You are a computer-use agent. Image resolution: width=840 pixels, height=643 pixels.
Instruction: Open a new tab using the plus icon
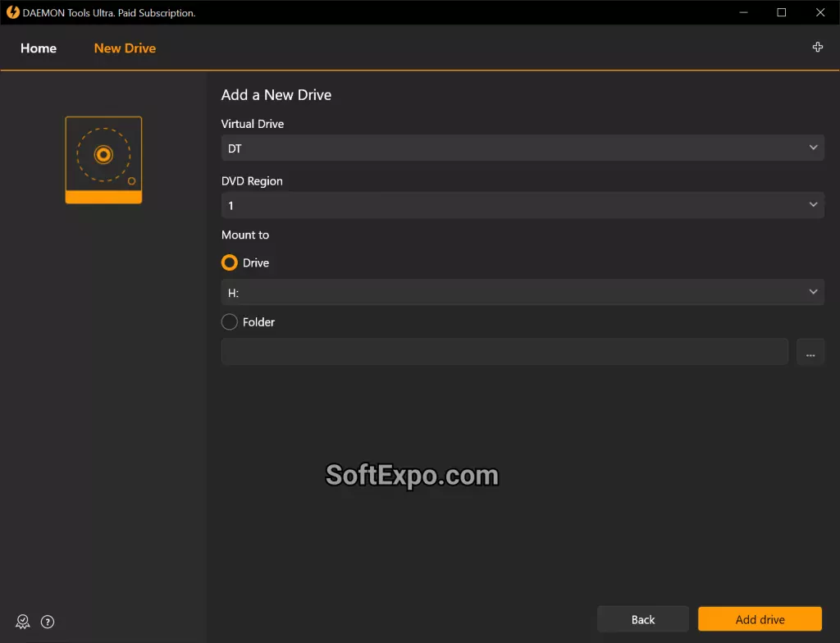[817, 47]
